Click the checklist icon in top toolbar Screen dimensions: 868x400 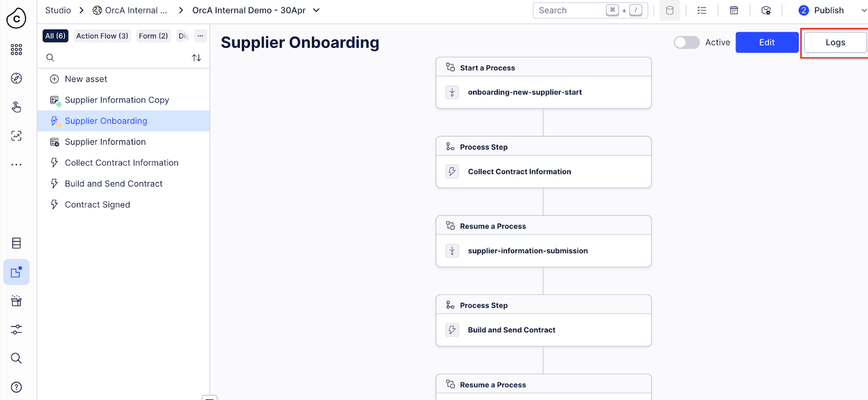[702, 10]
